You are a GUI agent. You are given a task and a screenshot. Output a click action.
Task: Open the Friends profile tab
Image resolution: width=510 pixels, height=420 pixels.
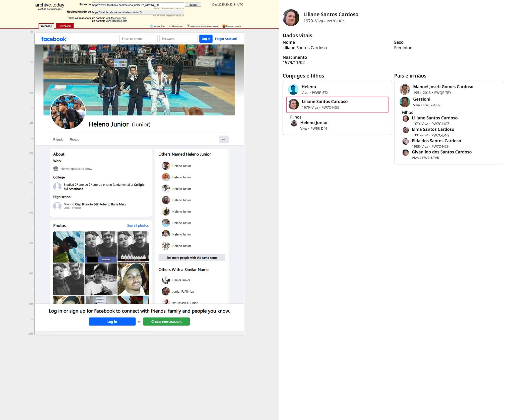58,140
